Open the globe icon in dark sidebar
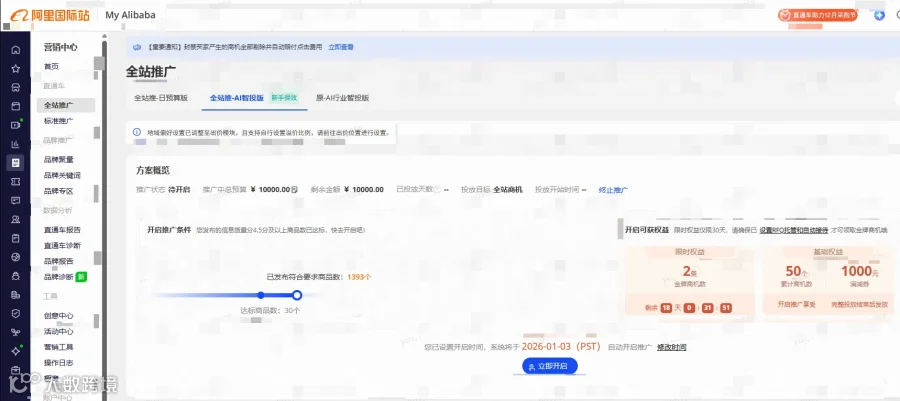This screenshot has width=900, height=401. coord(15,256)
